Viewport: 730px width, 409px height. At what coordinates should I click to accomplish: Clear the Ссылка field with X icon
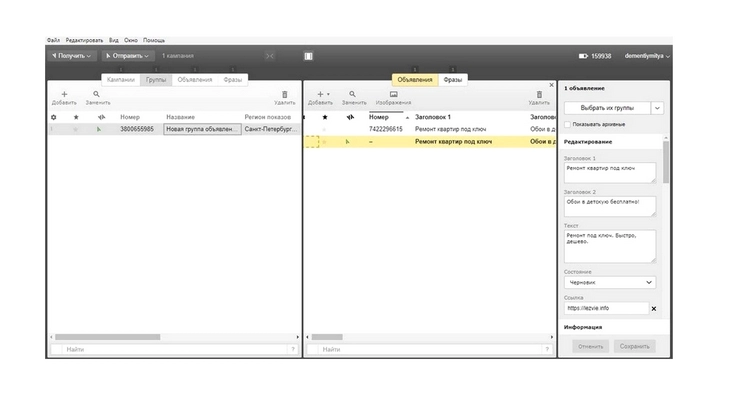click(654, 309)
